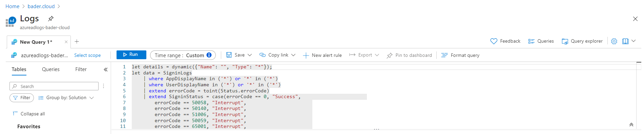
Task: Add a new query tab
Action: point(77,41)
